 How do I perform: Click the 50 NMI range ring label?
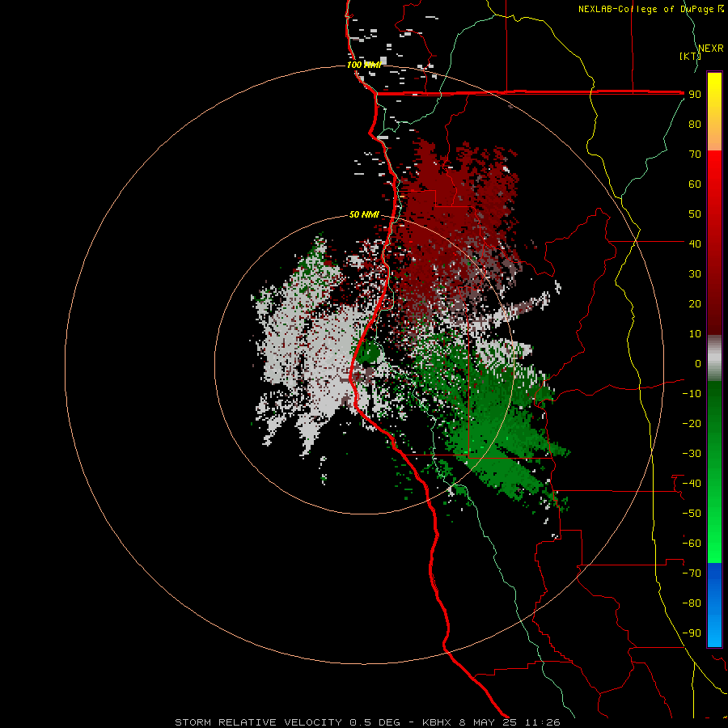[x=365, y=214]
